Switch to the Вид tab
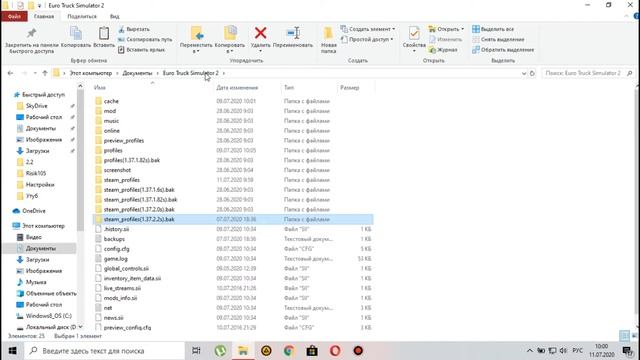The width and height of the screenshot is (640, 360). pos(115,16)
